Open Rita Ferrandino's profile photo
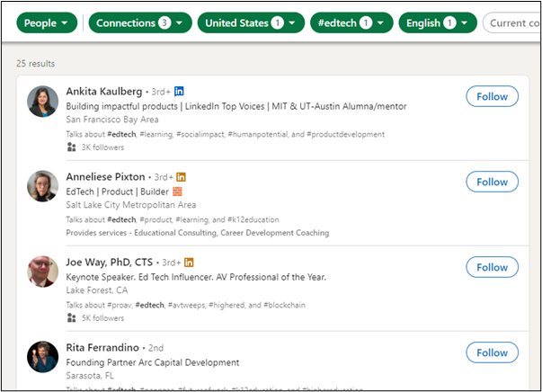 (43, 357)
